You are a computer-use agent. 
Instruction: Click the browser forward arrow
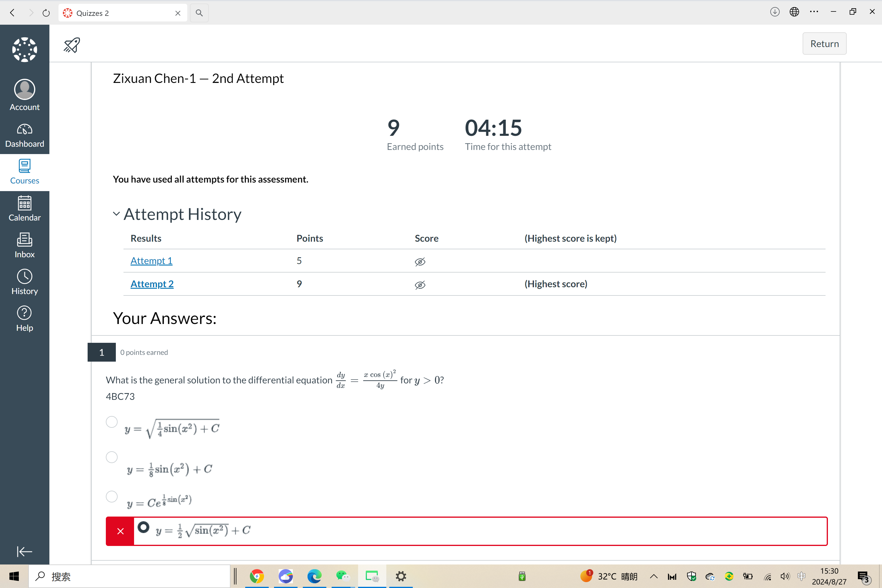click(x=31, y=13)
